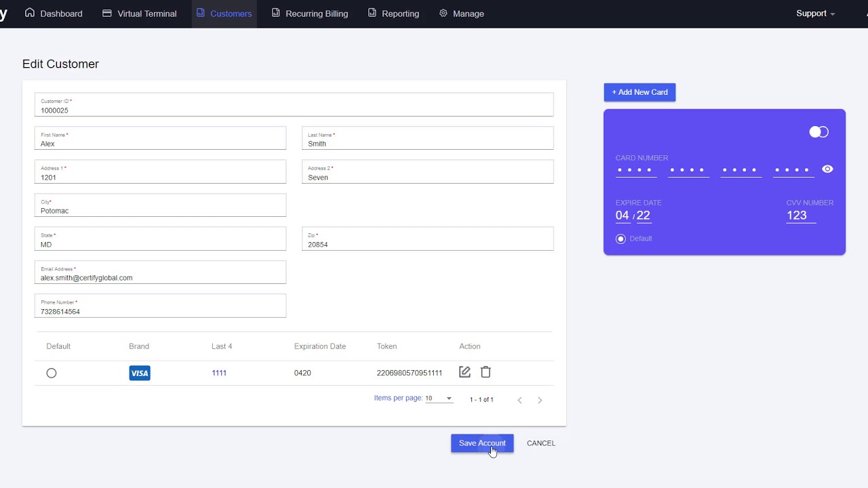Click the City field with Potomac

click(x=161, y=205)
